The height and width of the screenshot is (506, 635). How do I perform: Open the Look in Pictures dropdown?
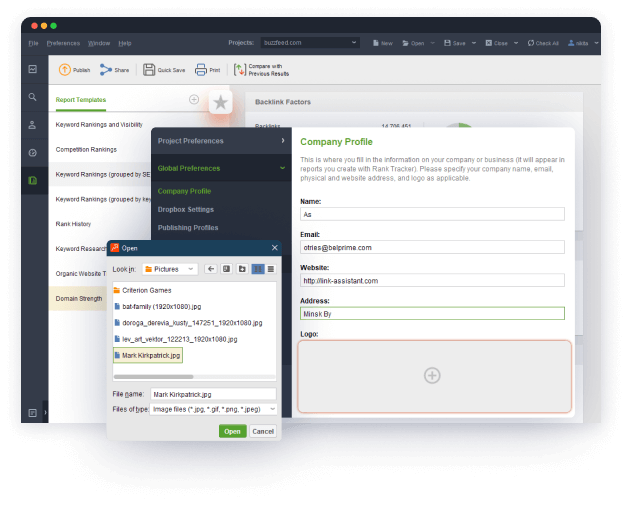tap(170, 269)
